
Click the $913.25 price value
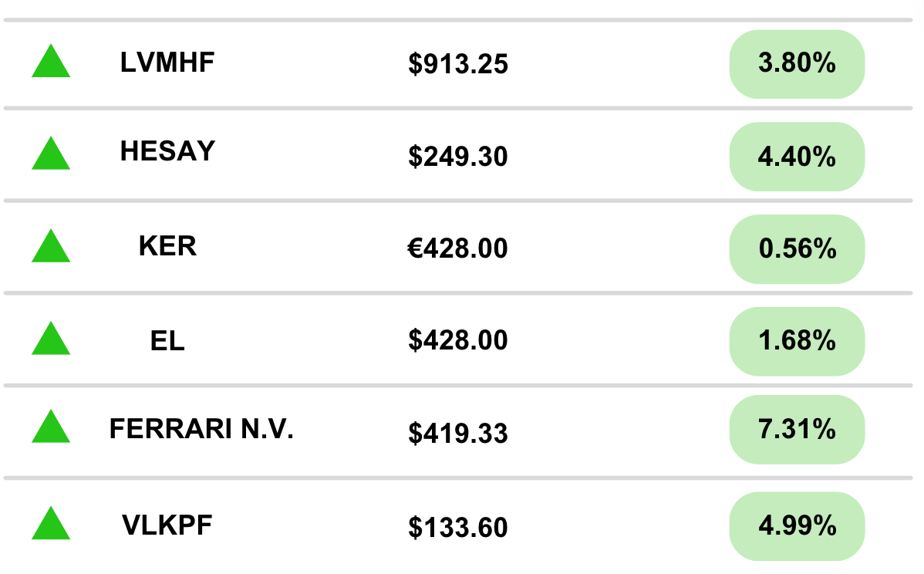[x=458, y=65]
